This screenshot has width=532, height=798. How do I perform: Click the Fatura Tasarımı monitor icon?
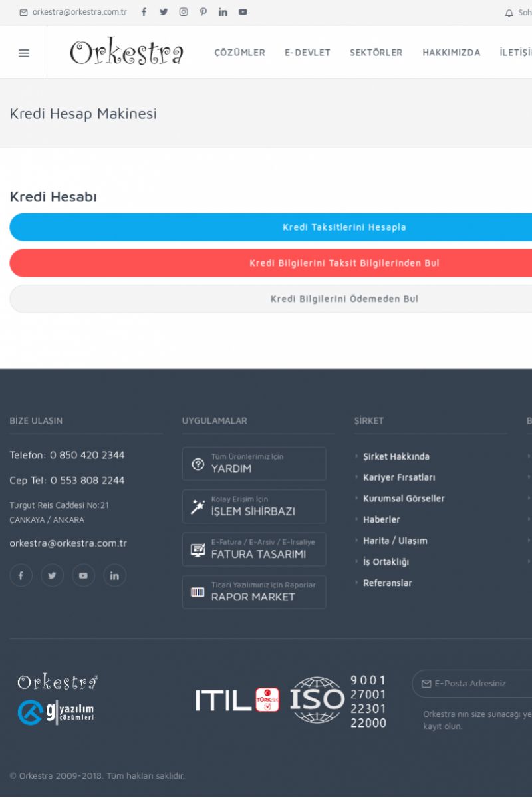pos(198,549)
